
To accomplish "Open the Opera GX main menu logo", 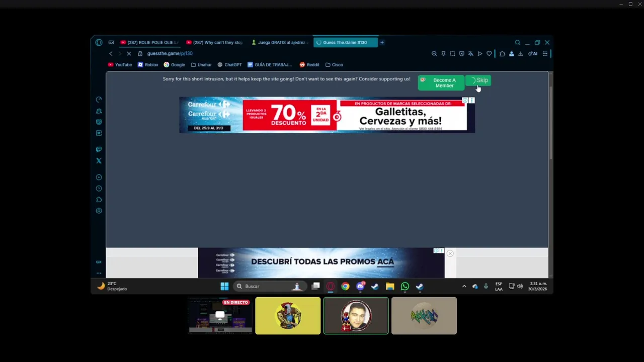I will tap(99, 43).
